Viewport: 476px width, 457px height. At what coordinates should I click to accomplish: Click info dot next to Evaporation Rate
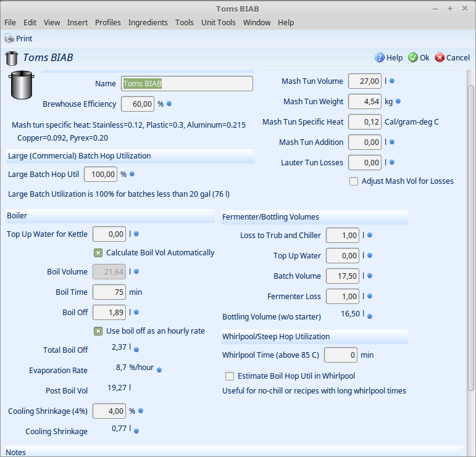[159, 370]
